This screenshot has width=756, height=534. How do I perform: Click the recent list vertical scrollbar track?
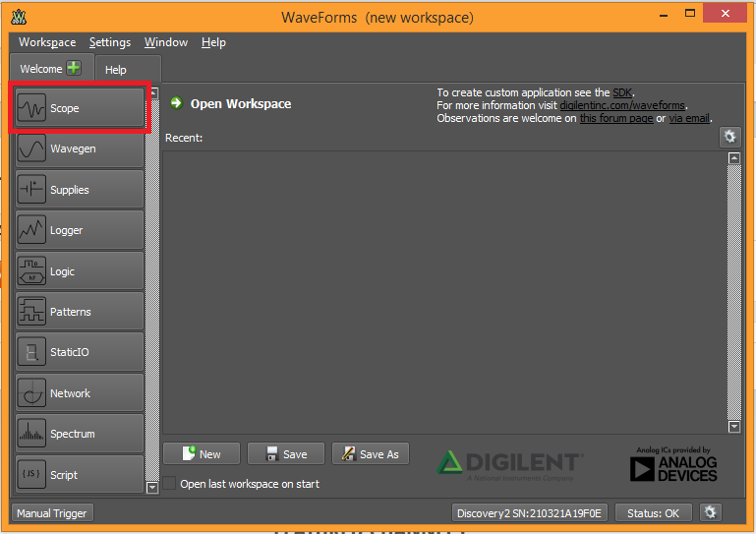tap(733, 292)
